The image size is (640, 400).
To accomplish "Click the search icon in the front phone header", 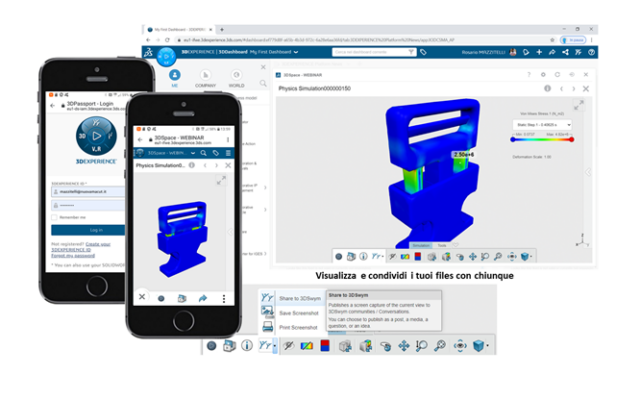I will click(x=203, y=153).
